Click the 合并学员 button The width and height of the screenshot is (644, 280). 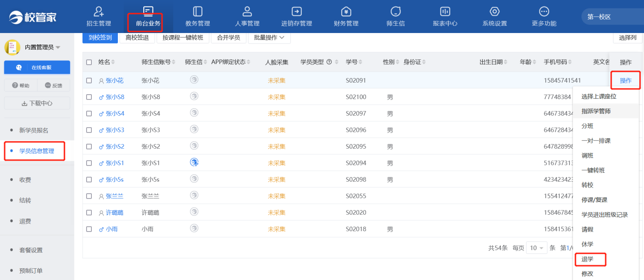228,37
